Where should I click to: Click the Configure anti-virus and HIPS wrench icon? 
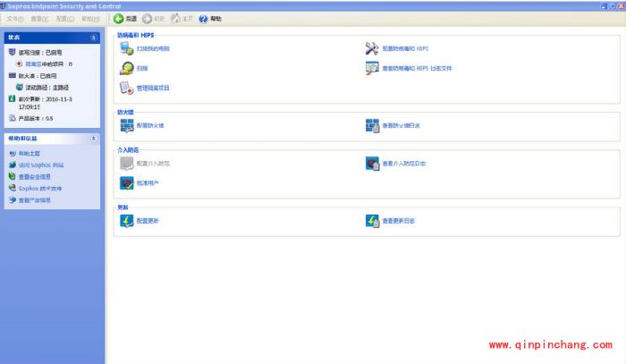tap(373, 48)
